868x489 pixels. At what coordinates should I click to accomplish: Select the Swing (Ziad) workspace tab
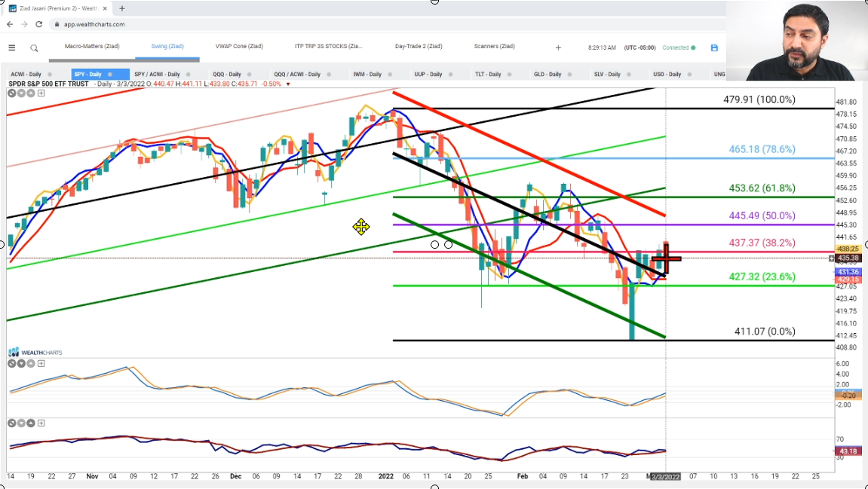pyautogui.click(x=167, y=47)
